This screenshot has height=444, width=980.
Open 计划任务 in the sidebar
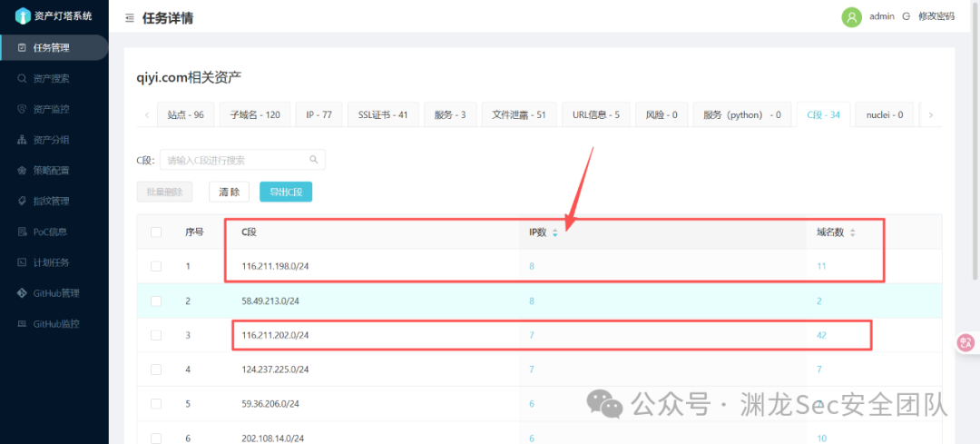pyautogui.click(x=54, y=262)
